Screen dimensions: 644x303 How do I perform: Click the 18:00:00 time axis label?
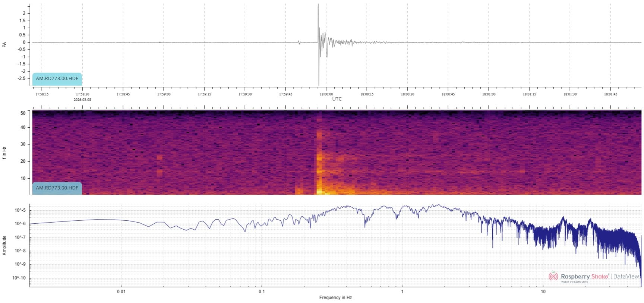tap(326, 94)
